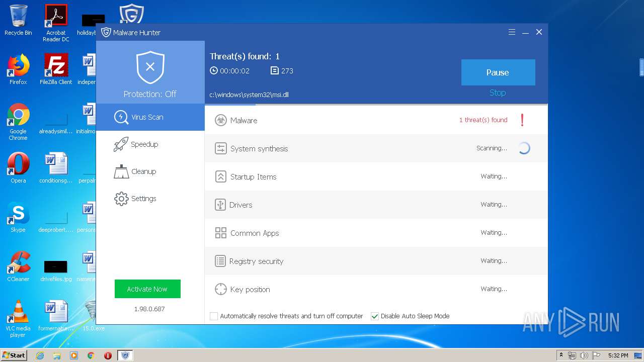The width and height of the screenshot is (644, 362).
Task: Pause the running scan
Action: [x=498, y=72]
